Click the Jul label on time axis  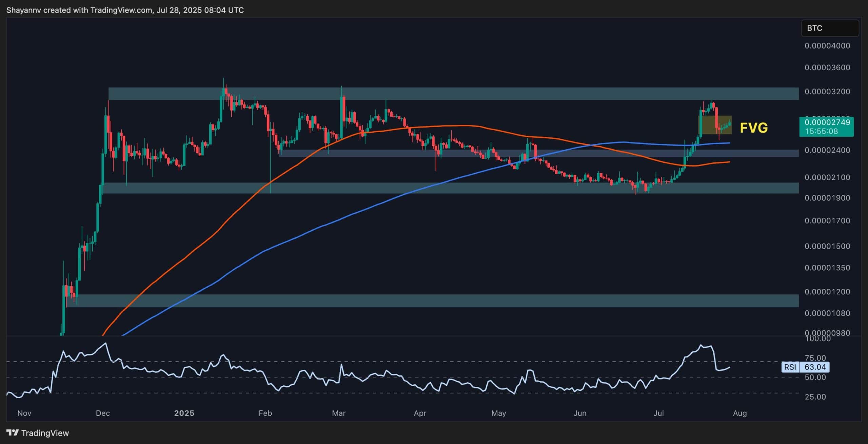coord(658,413)
